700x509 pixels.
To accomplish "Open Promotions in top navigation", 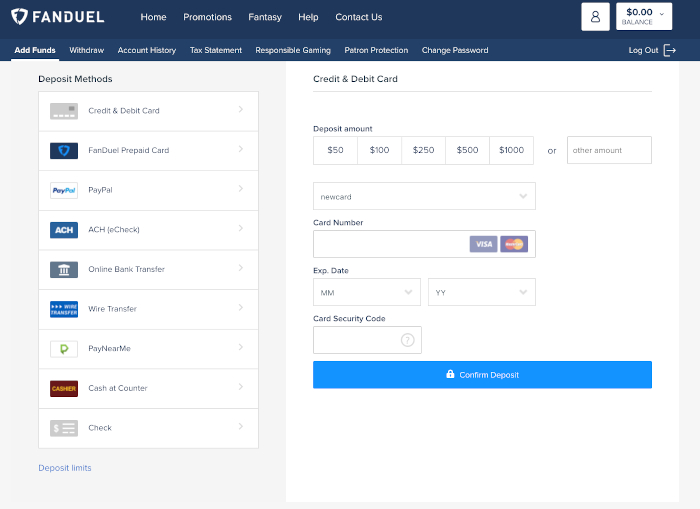I will pyautogui.click(x=207, y=17).
